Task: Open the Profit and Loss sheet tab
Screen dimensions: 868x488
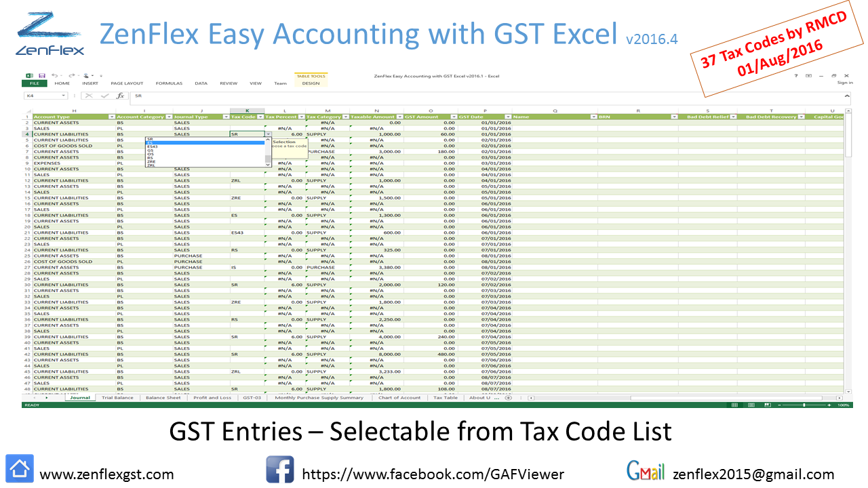Action: (212, 398)
